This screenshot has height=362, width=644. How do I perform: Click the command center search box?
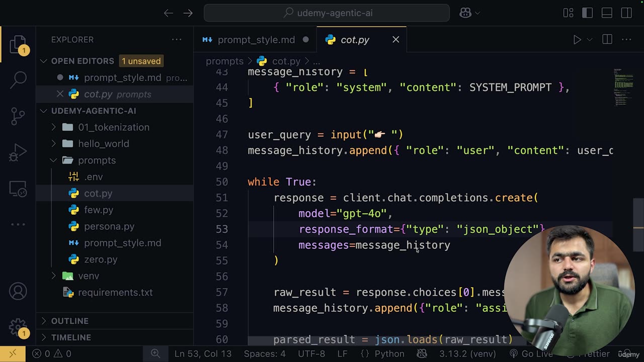(x=327, y=13)
